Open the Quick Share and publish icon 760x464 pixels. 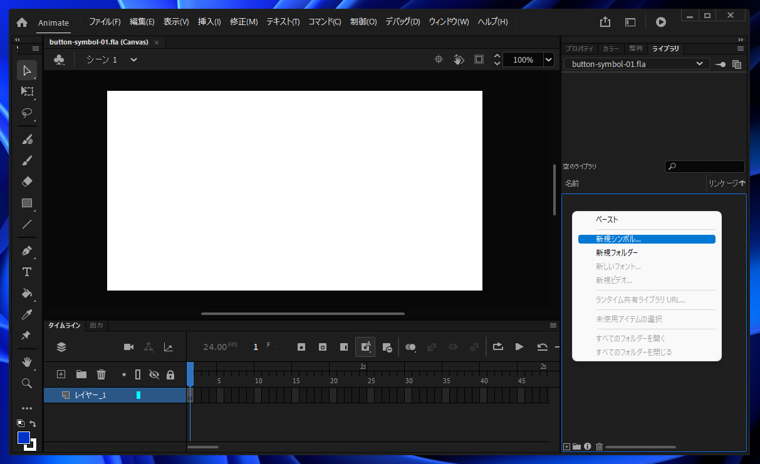[x=605, y=22]
